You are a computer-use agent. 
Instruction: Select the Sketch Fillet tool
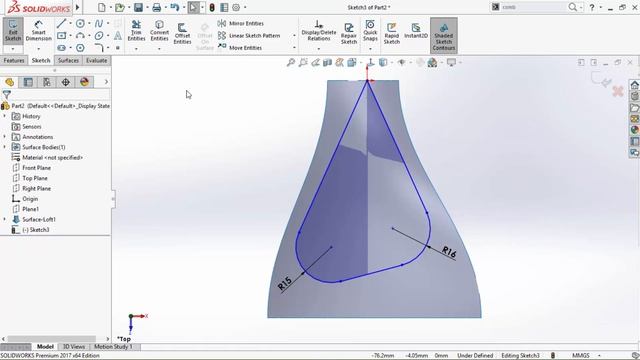(99, 48)
